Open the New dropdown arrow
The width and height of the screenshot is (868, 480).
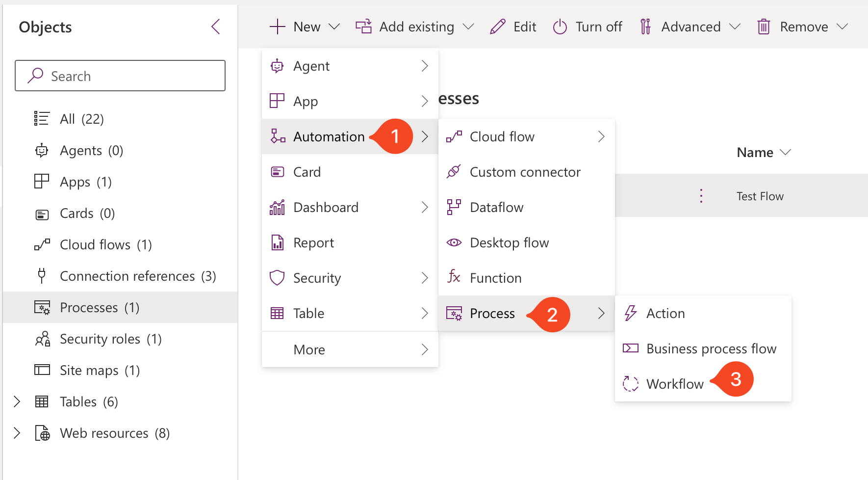[334, 27]
